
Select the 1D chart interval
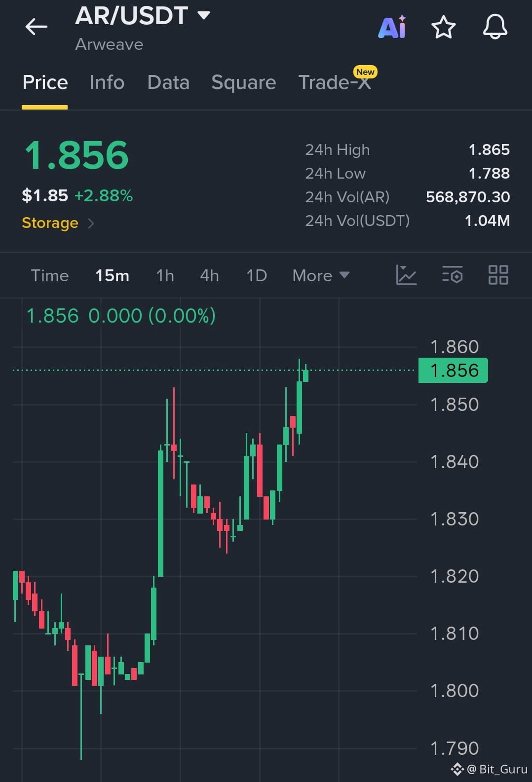(257, 275)
